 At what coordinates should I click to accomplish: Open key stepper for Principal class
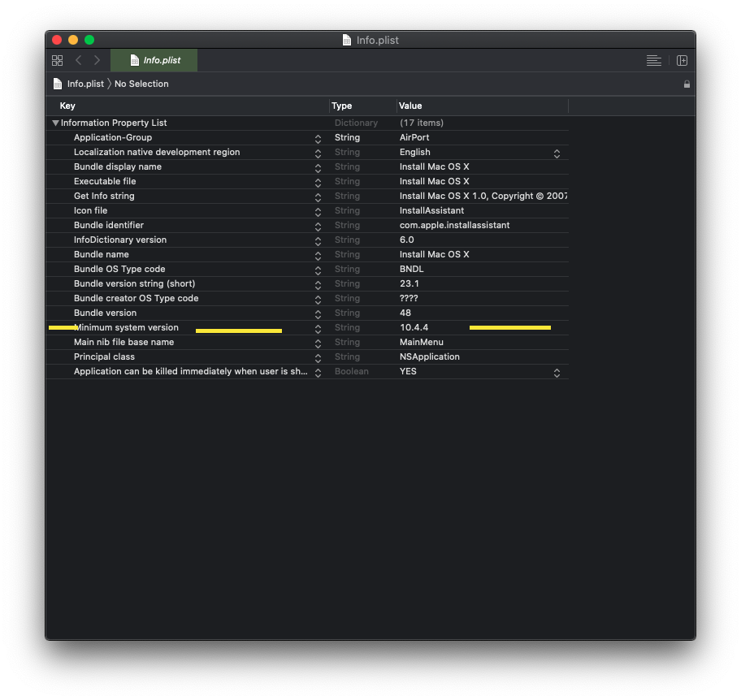tap(318, 358)
